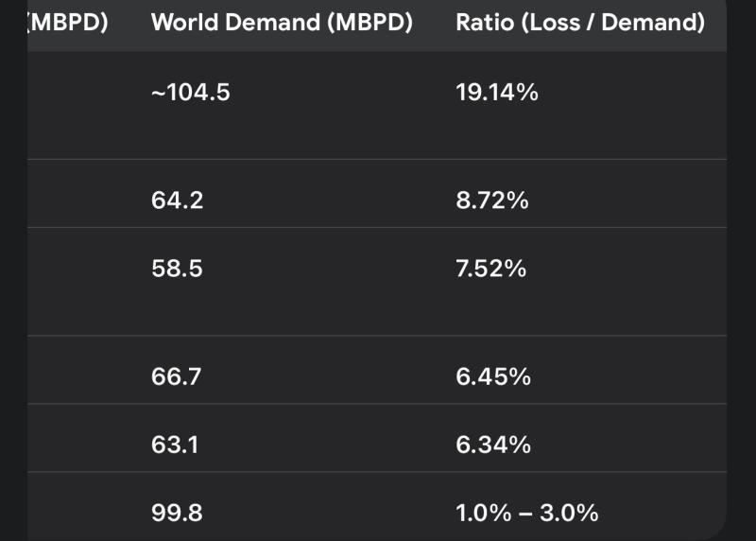Click the partially visible MBPD) column header
The height and width of the screenshot is (541, 756).
(x=69, y=23)
